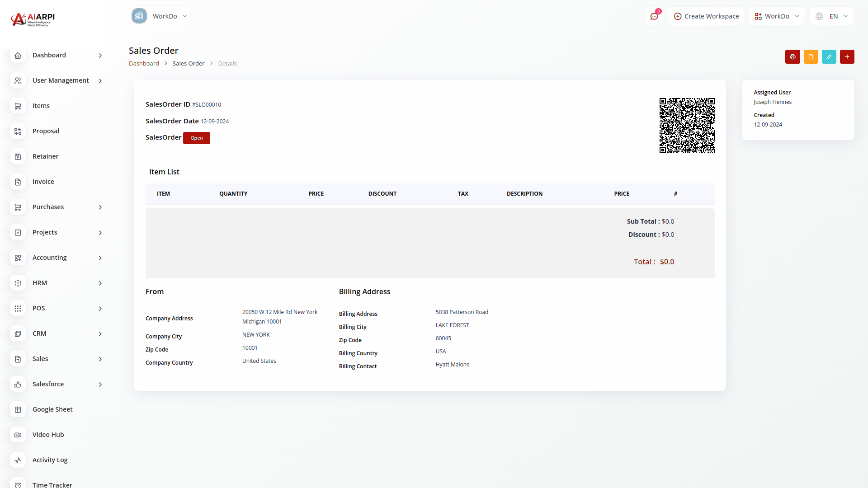Click the CRM icon in sidebar
The height and width of the screenshot is (488, 868).
18,333
